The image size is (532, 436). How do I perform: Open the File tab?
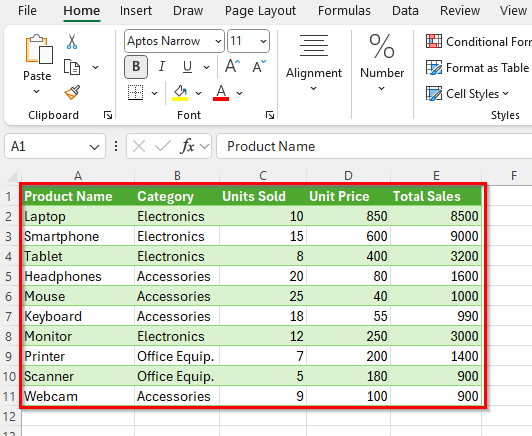[x=27, y=11]
